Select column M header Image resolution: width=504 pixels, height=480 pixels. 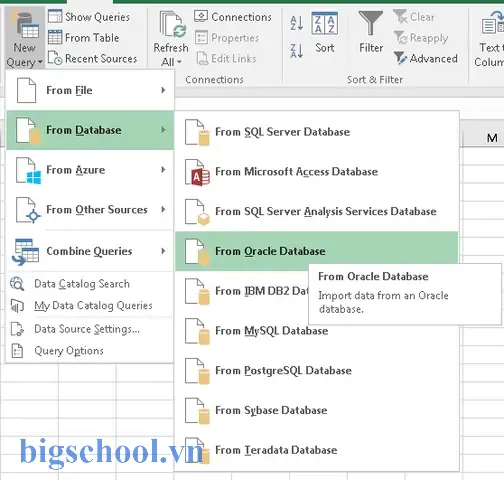(x=483, y=138)
